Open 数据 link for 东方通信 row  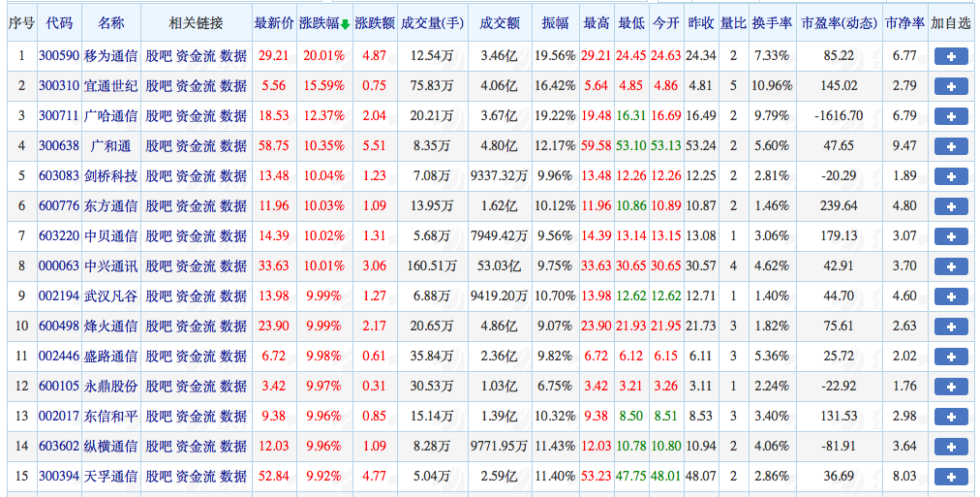pyautogui.click(x=233, y=206)
